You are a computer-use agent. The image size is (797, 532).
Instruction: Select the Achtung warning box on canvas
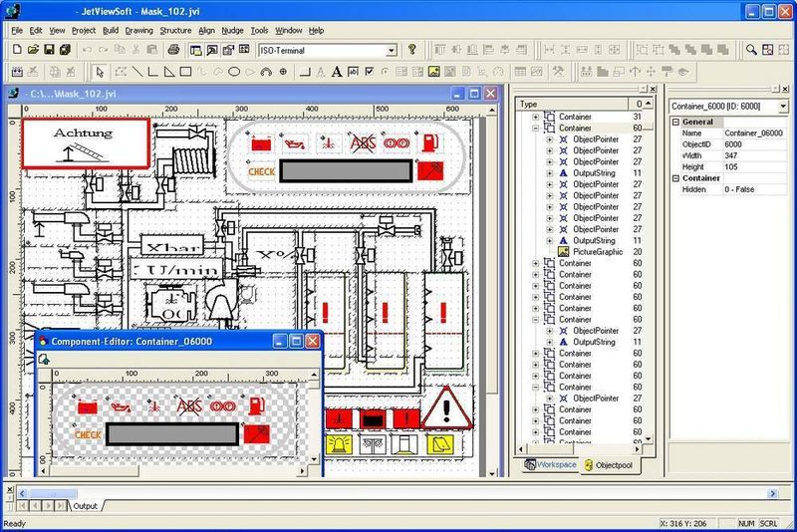(x=86, y=143)
